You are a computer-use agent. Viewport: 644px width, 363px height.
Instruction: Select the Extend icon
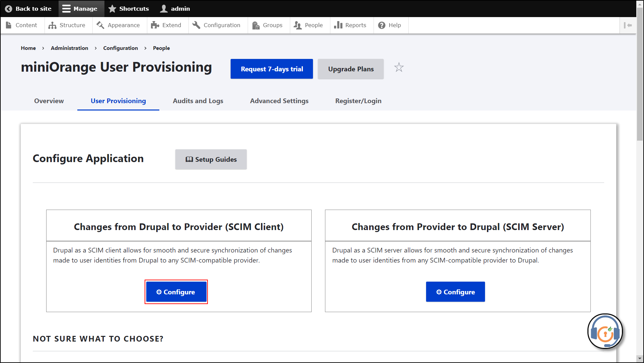click(x=154, y=25)
